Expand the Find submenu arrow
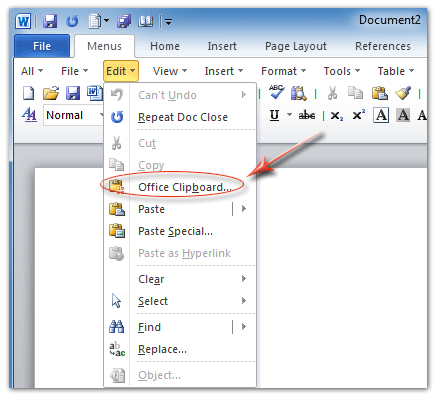This screenshot has height=400, width=441. 244,327
